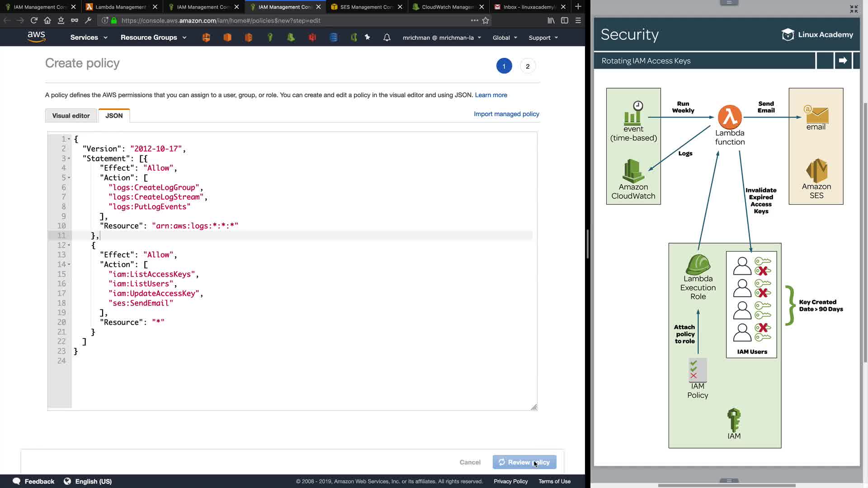The width and height of the screenshot is (868, 488).
Task: Open the Resource Groups dropdown
Action: click(x=153, y=38)
